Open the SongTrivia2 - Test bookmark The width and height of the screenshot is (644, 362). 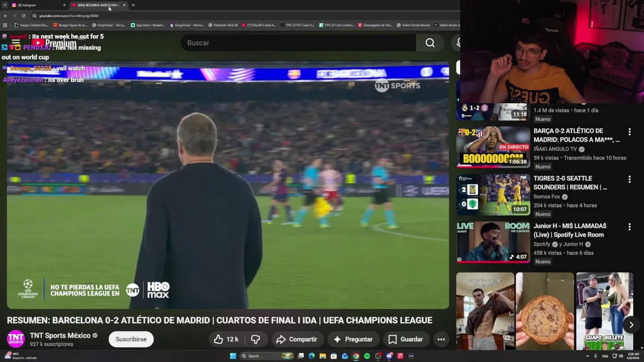[x=109, y=25]
